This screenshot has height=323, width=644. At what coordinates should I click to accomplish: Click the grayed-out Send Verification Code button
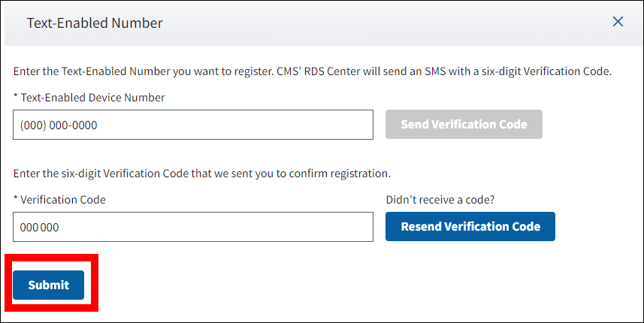pos(464,125)
